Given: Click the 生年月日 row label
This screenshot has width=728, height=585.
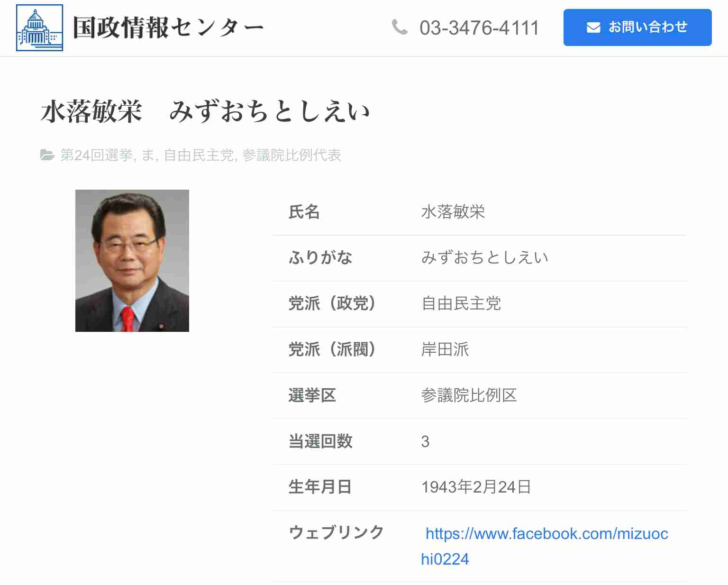Looking at the screenshot, I should click(x=320, y=487).
